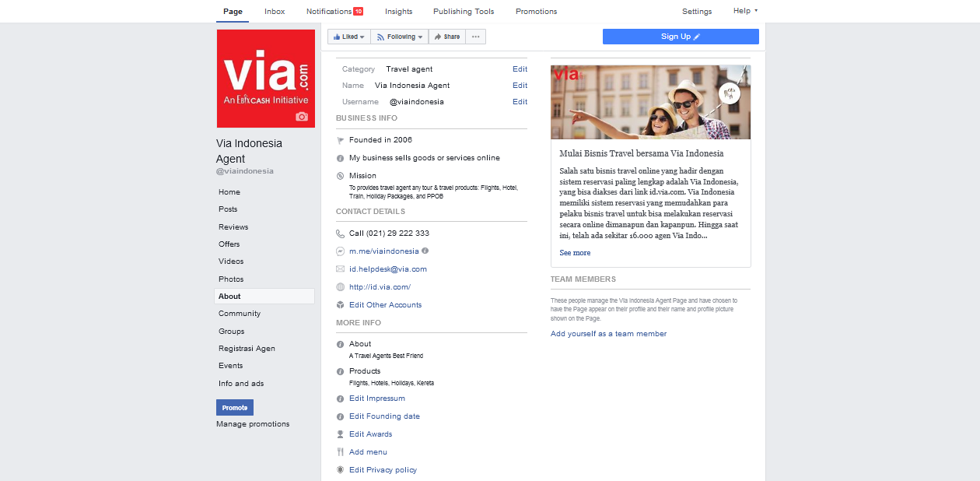The width and height of the screenshot is (980, 481).
Task: Open the story cover photo of the couple
Action: 650,102
